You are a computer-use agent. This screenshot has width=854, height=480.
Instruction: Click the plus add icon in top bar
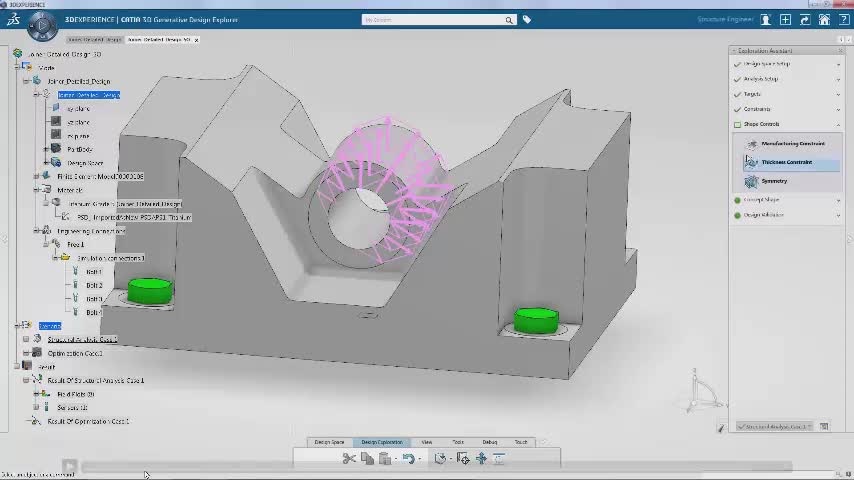tap(785, 20)
